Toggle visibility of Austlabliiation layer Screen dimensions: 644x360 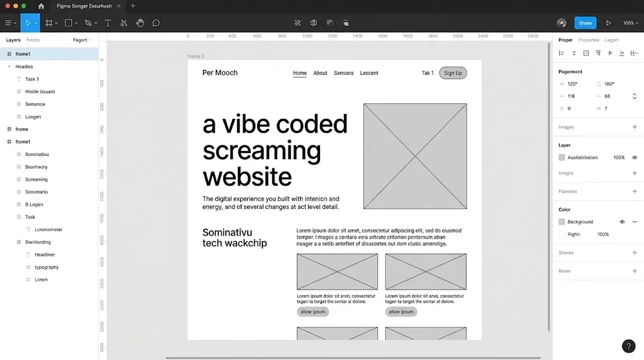tap(635, 157)
